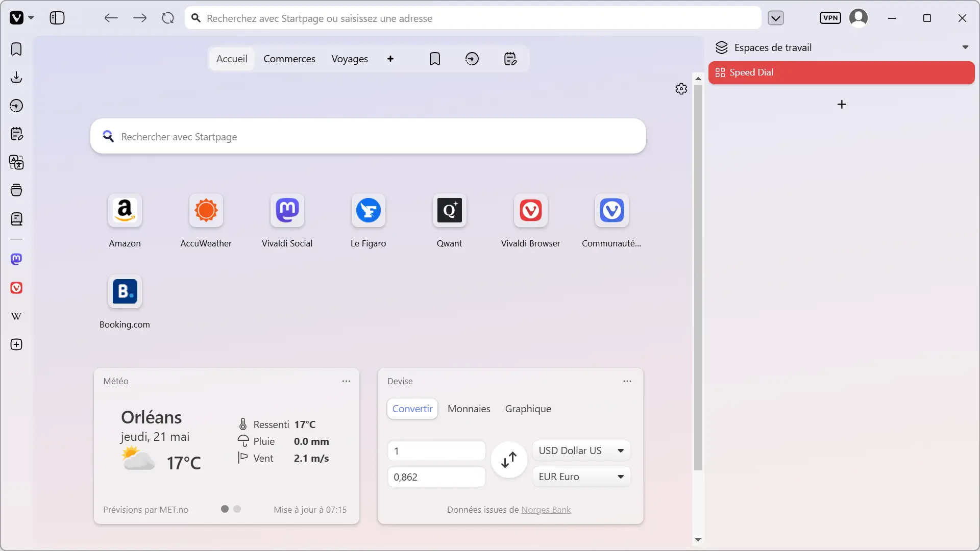The image size is (980, 551).
Task: Open History panel in sidebar
Action: click(16, 106)
